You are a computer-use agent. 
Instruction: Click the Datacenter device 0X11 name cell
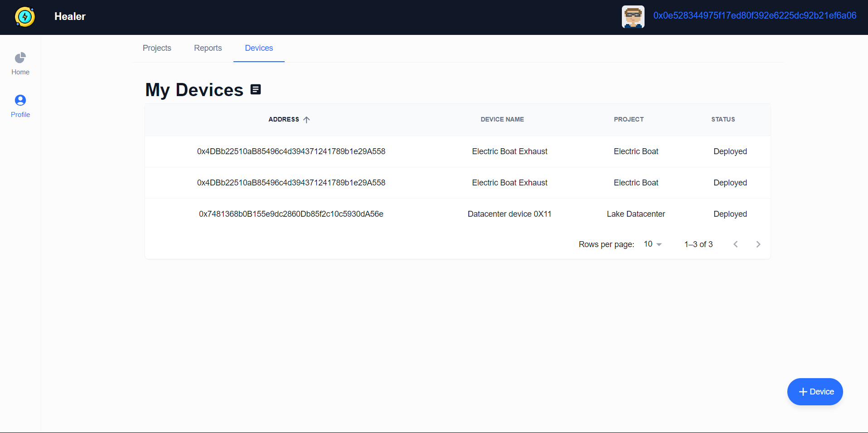pos(509,214)
